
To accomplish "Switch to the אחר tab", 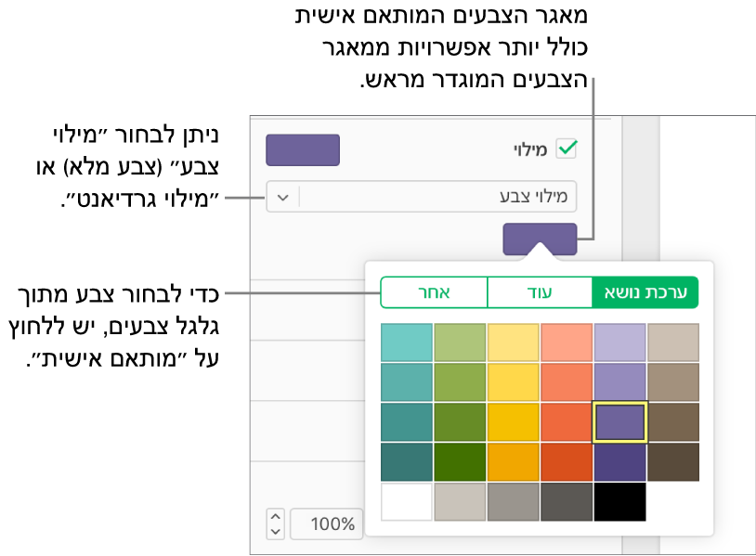I will (x=434, y=292).
